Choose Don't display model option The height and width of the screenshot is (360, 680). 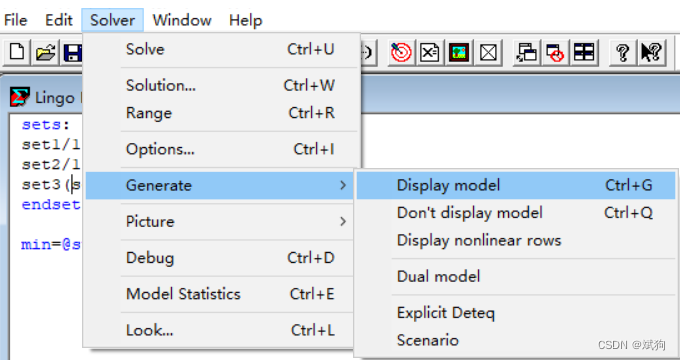[x=516, y=213]
